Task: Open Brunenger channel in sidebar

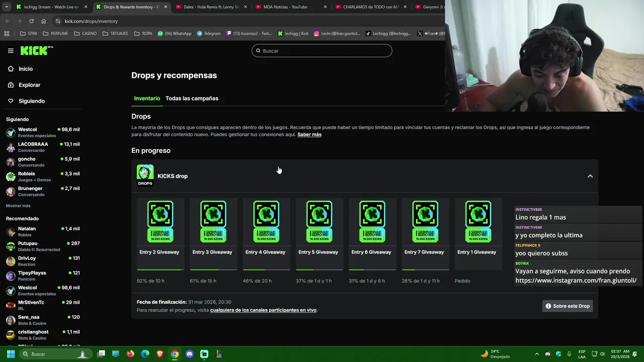Action: (43, 192)
